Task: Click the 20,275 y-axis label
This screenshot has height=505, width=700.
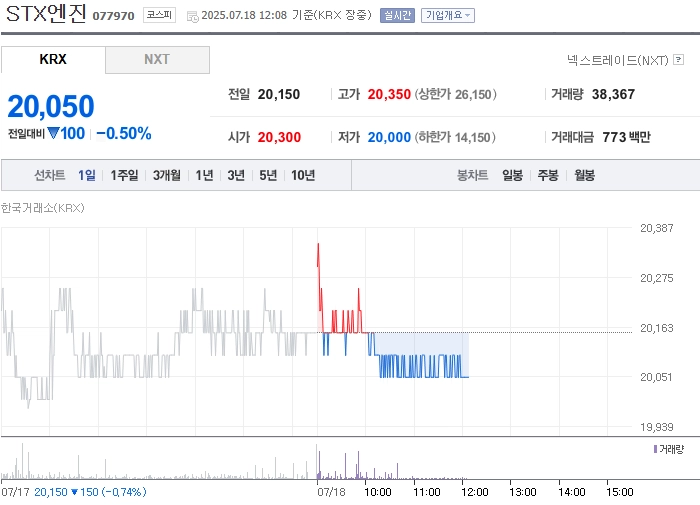Action: [657, 278]
